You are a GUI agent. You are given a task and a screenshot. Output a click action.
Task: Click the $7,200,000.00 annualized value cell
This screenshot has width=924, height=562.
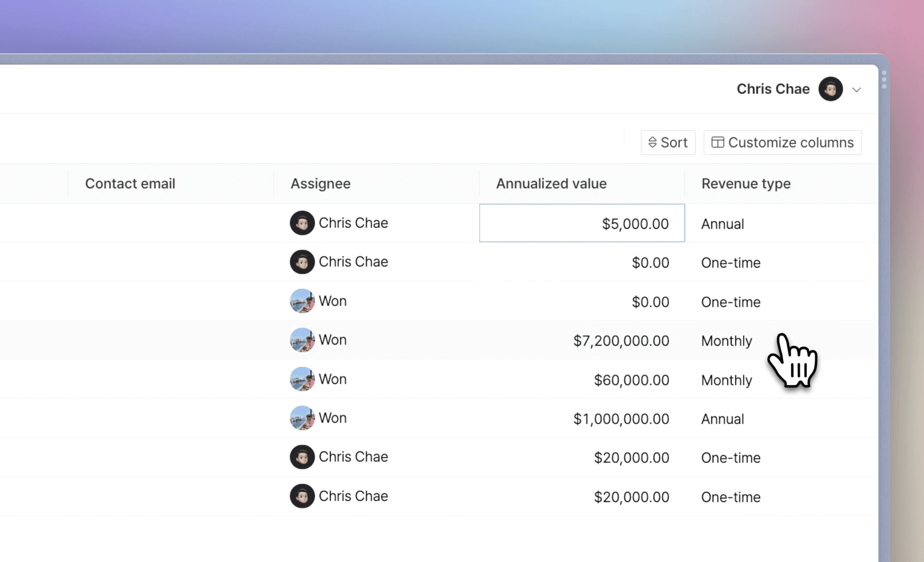click(x=620, y=341)
